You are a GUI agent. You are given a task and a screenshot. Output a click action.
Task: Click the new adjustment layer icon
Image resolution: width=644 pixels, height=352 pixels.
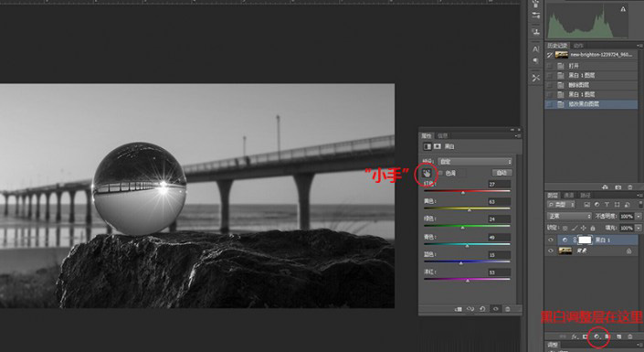597,336
